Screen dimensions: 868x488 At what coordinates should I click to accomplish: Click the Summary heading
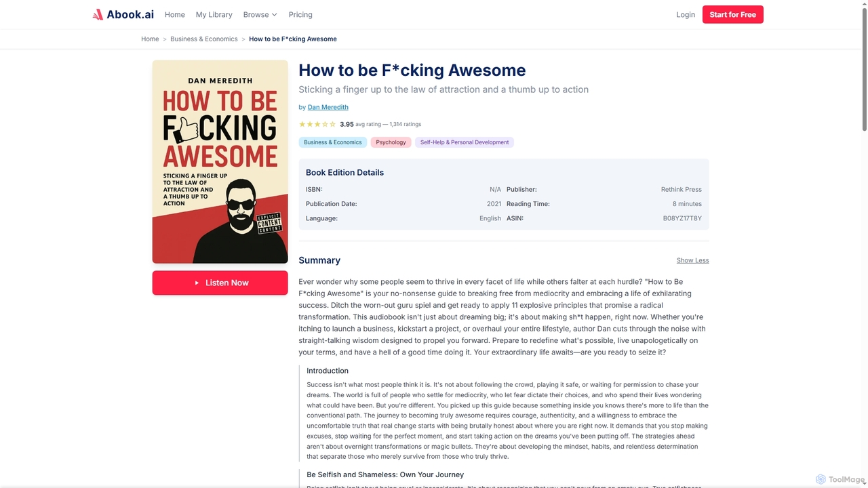(x=319, y=260)
